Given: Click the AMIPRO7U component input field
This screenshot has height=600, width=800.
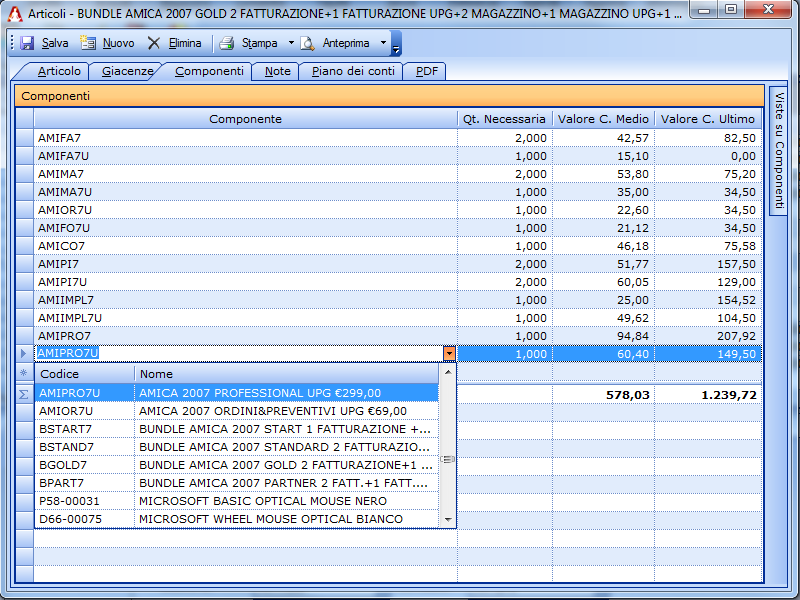Looking at the screenshot, I should 240,353.
